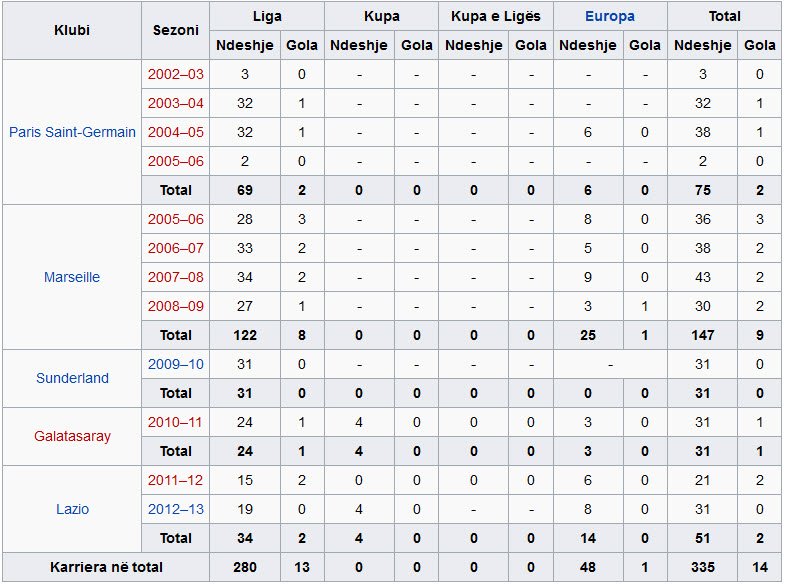Select the 2003–04 season link
The image size is (788, 586).
(x=175, y=103)
